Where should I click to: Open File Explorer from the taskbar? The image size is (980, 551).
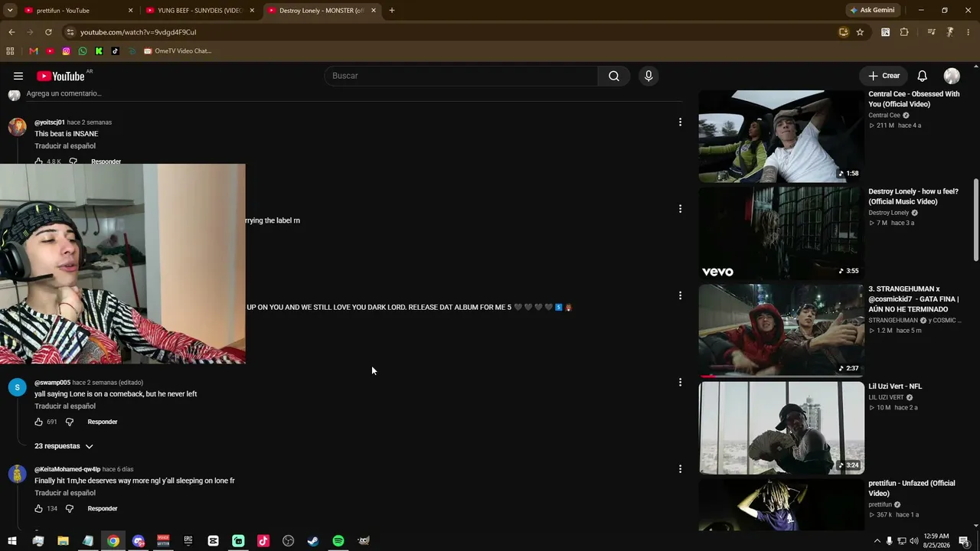click(63, 541)
